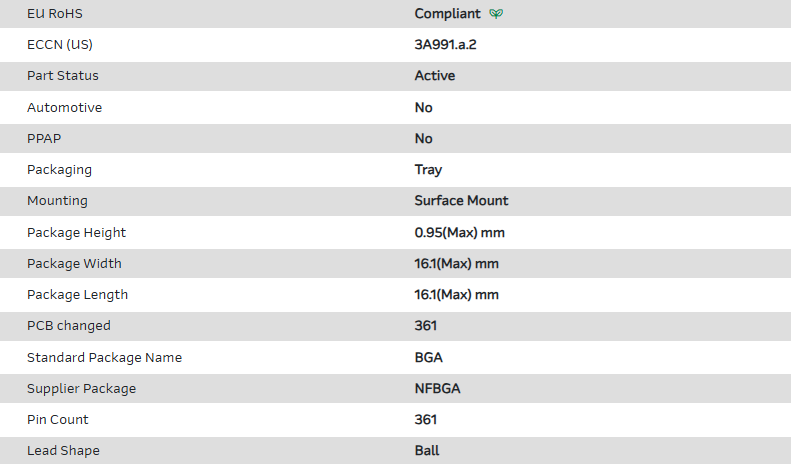
Task: Click the PCB changed label
Action: coord(69,326)
